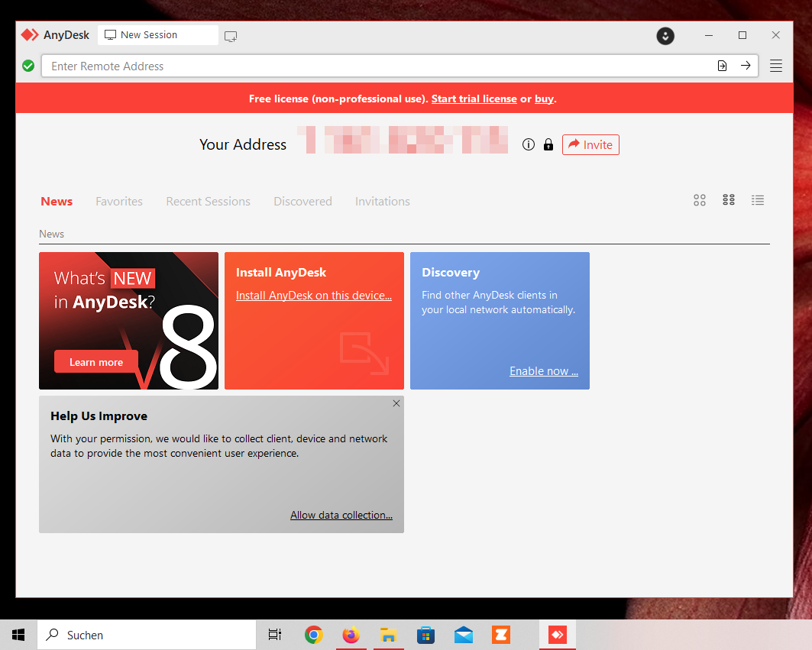Select the News tab

(57, 202)
